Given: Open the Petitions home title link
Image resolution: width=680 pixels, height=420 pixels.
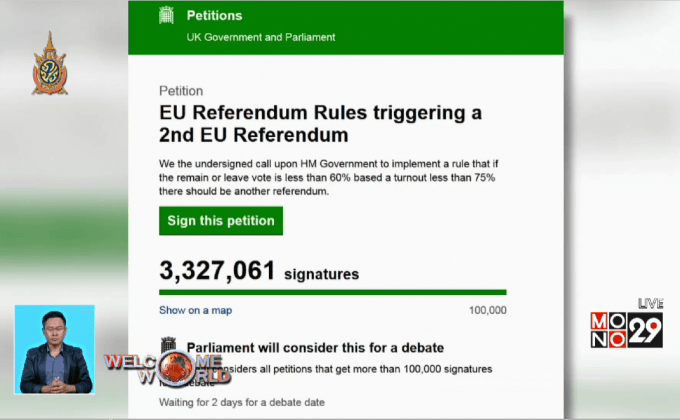Looking at the screenshot, I should pos(214,16).
